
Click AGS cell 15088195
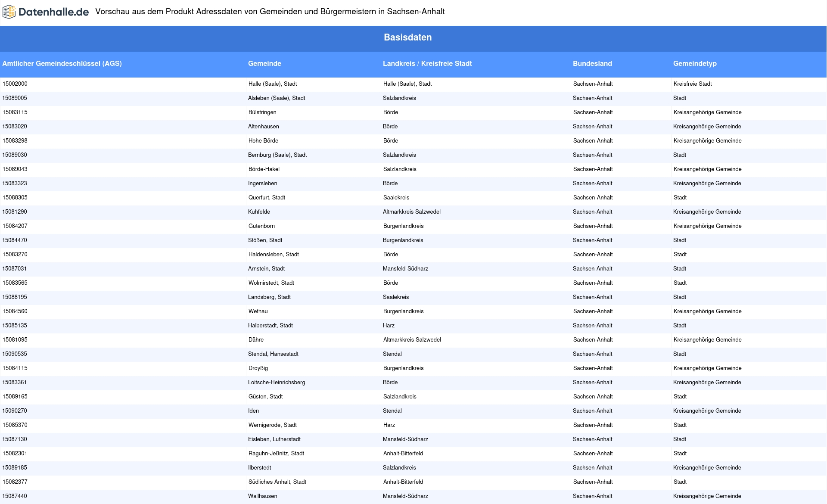tap(15, 297)
